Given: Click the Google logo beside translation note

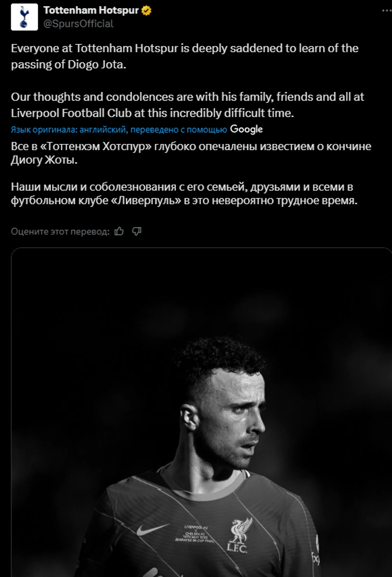Looking at the screenshot, I should [246, 129].
